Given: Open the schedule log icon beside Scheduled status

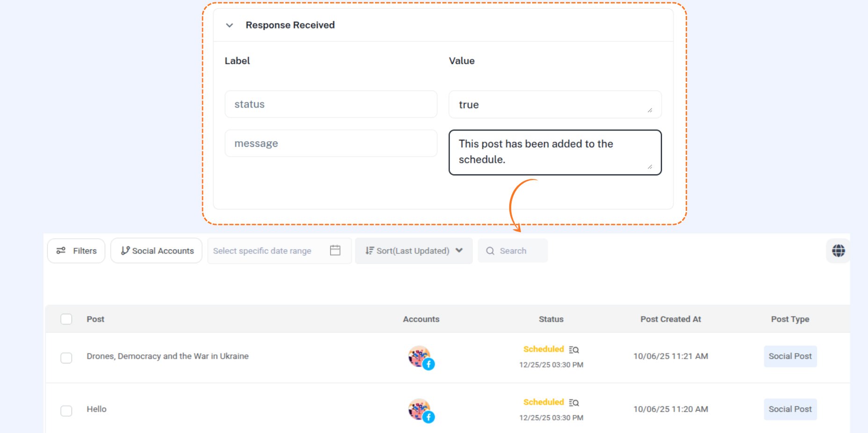Looking at the screenshot, I should pos(575,349).
